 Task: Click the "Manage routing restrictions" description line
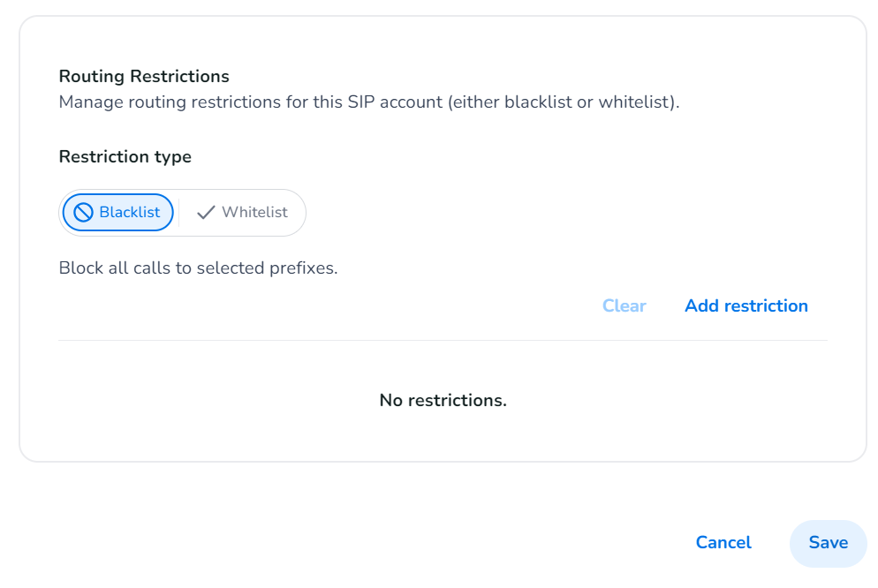pos(368,102)
